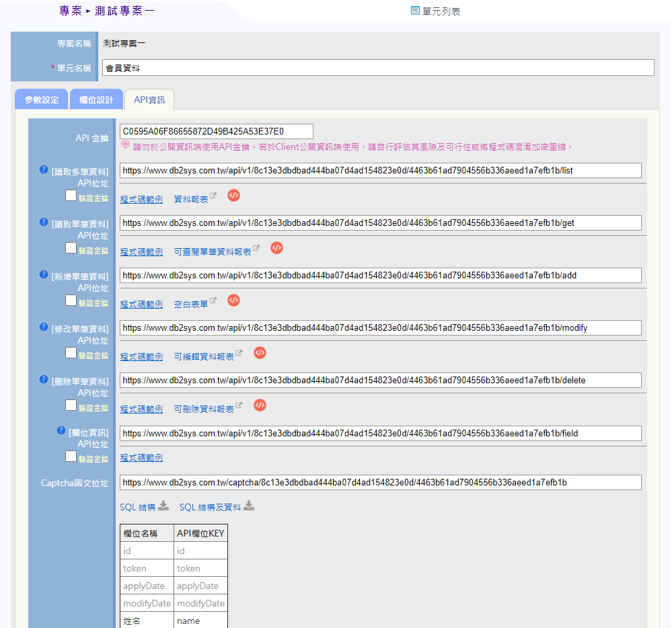This screenshot has height=628, width=672.
Task: Toggle 驗證金鑰 checkbox for 新增單筆資料 API
Action: pyautogui.click(x=71, y=301)
